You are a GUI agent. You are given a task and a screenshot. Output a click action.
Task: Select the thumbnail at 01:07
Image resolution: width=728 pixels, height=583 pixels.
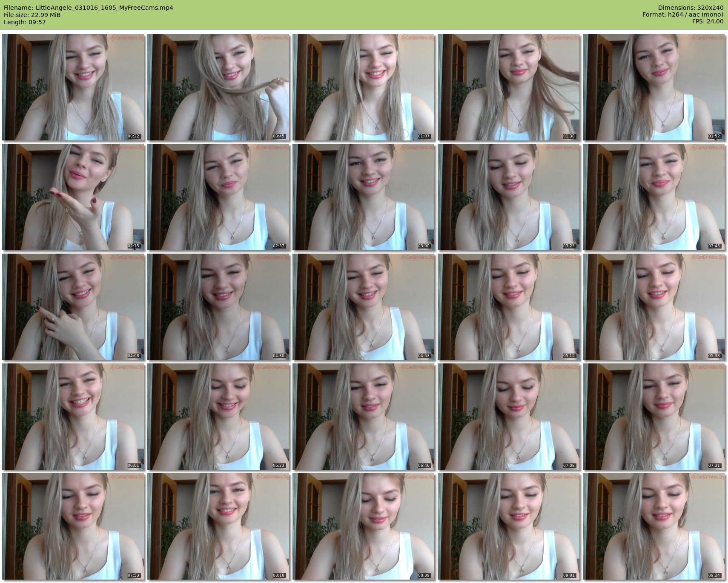point(364,87)
